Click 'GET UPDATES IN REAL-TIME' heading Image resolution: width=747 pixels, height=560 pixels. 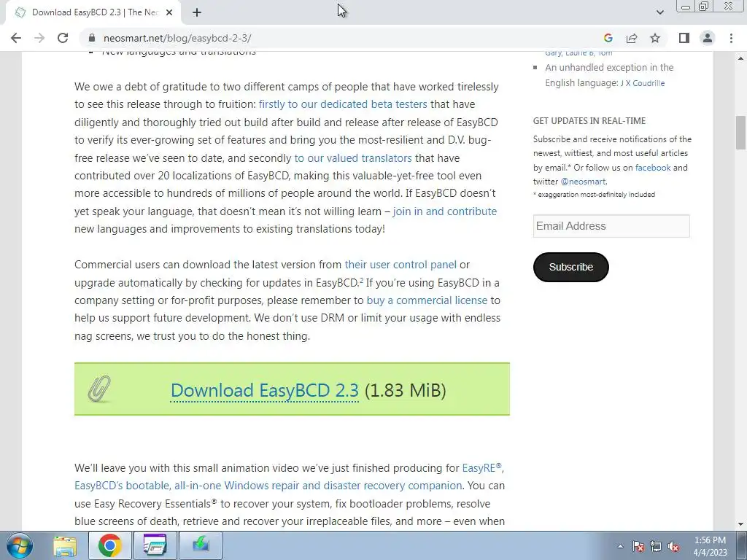click(589, 121)
